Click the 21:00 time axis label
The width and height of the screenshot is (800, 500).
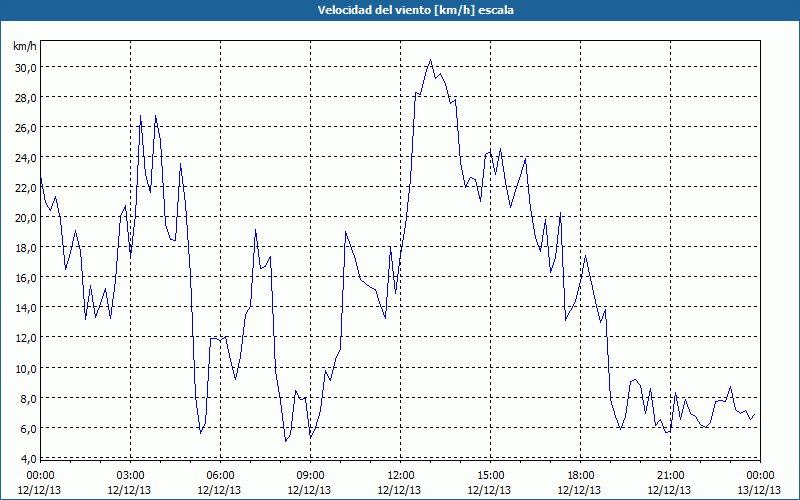click(x=670, y=475)
